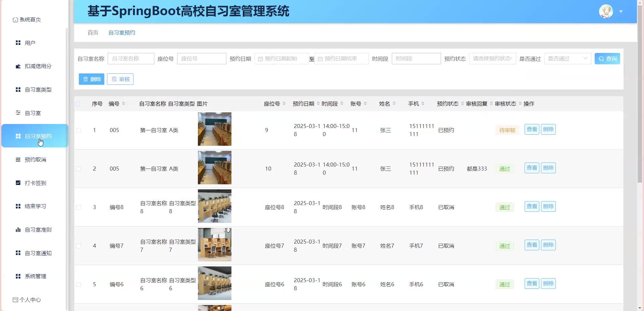Check the checkbox for row 1
Screen dimensions: 644x311
tap(78, 130)
